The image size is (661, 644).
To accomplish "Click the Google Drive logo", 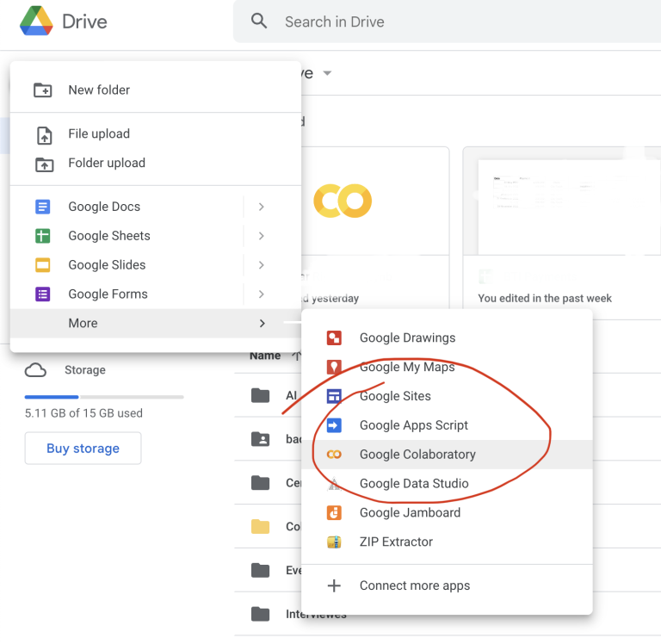I will [x=37, y=22].
